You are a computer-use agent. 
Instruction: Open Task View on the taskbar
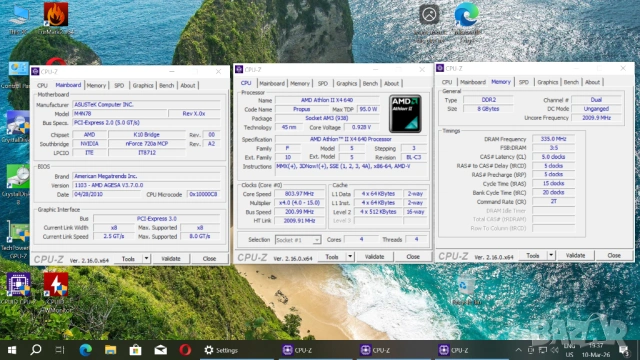click(60, 350)
